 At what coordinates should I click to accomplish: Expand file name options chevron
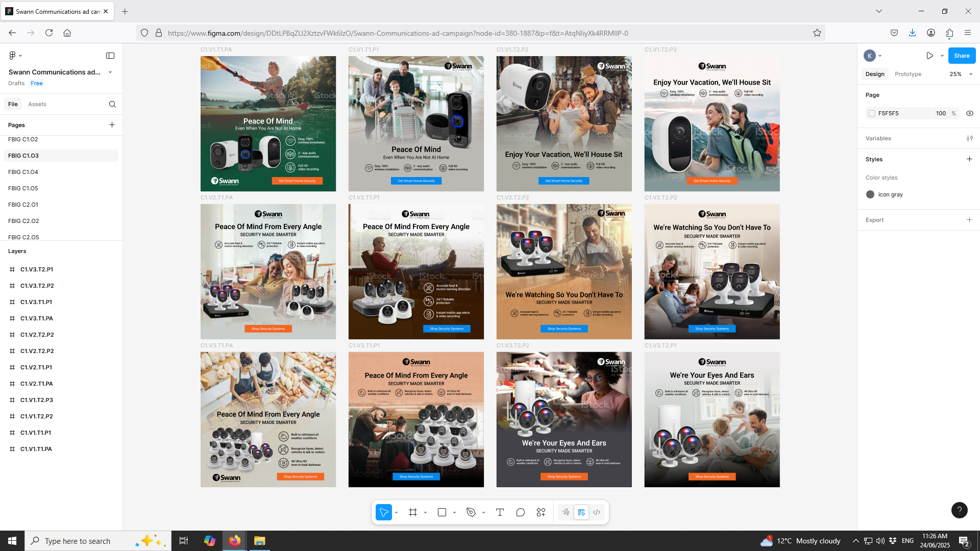click(x=110, y=72)
